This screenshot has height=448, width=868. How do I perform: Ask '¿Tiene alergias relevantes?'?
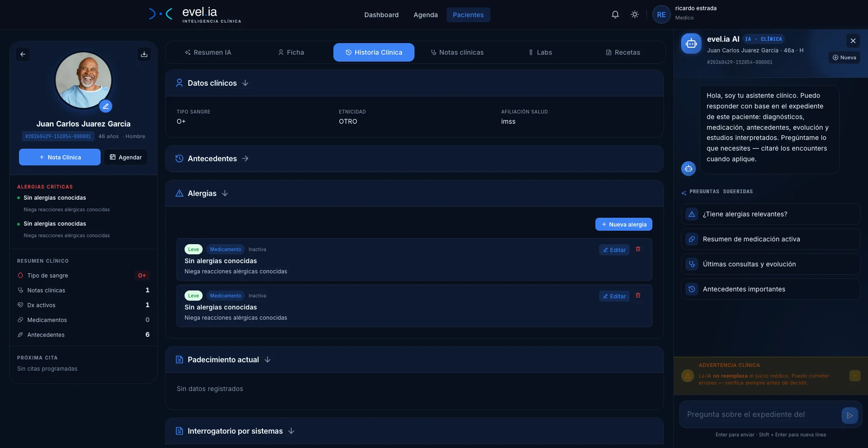[771, 214]
